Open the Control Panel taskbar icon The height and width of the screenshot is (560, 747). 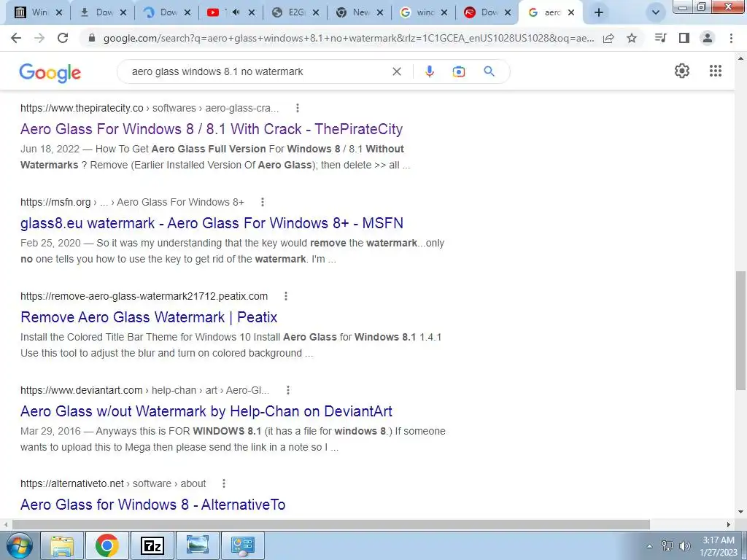(x=242, y=545)
